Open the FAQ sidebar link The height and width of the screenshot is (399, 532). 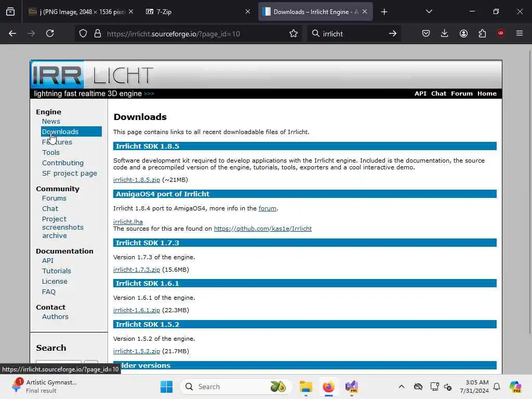click(x=49, y=292)
